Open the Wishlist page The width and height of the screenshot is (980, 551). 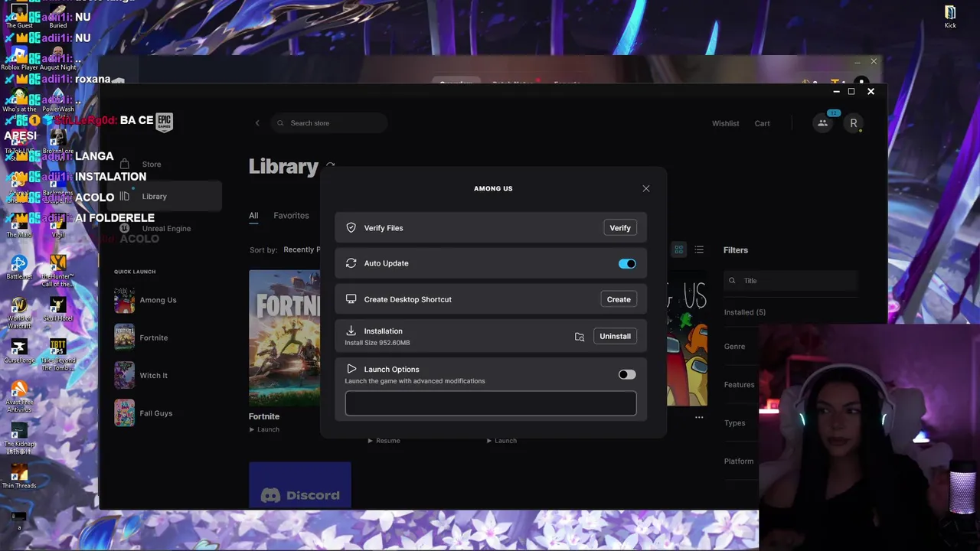point(725,123)
